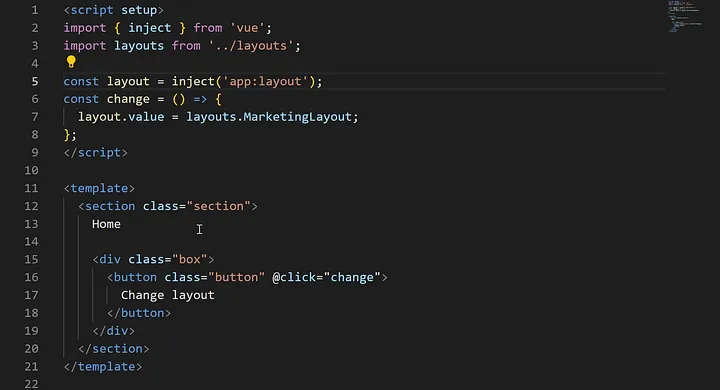The height and width of the screenshot is (390, 720).
Task: Click the opening template tag
Action: click(x=99, y=188)
